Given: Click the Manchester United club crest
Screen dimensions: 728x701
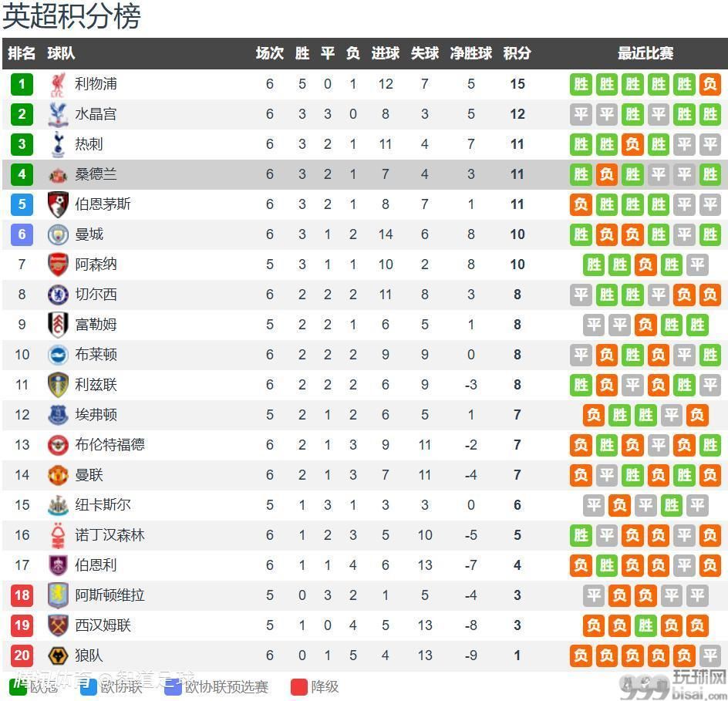Looking at the screenshot, I should click(58, 475).
